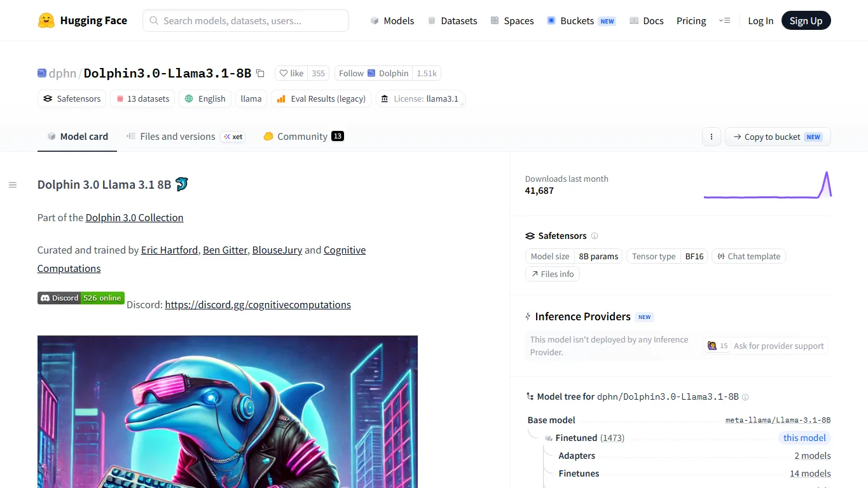
Task: Click the magnifier icon in the search bar
Action: click(154, 21)
